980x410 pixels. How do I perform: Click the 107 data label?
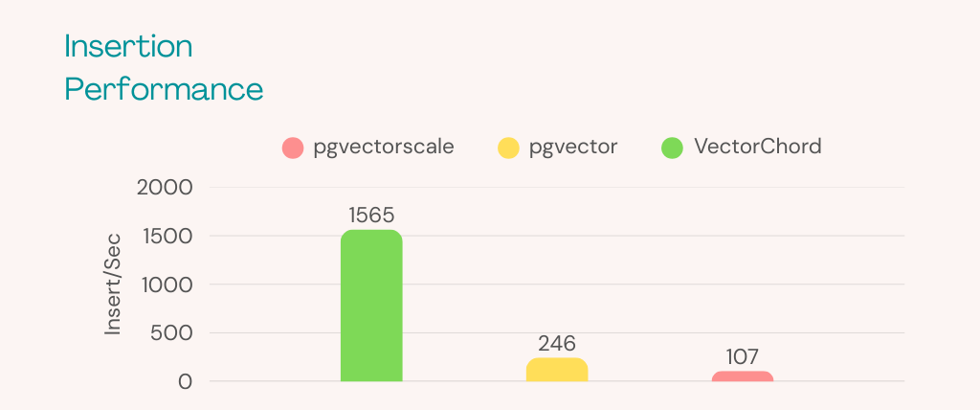[743, 356]
